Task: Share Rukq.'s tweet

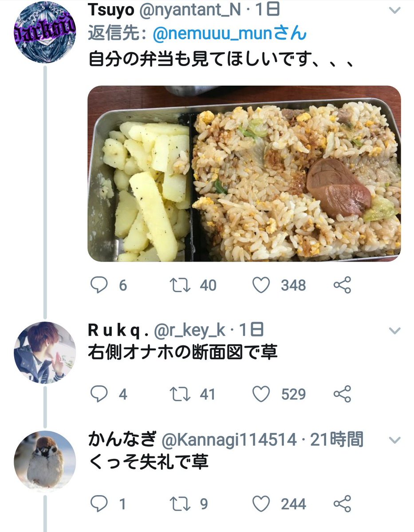Action: tap(343, 394)
